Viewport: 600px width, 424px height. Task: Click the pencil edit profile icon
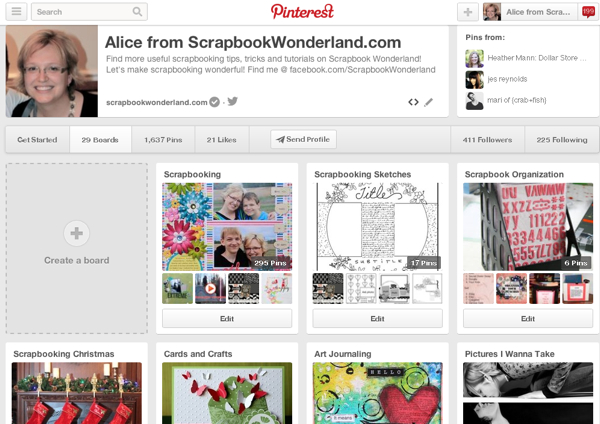pyautogui.click(x=429, y=102)
